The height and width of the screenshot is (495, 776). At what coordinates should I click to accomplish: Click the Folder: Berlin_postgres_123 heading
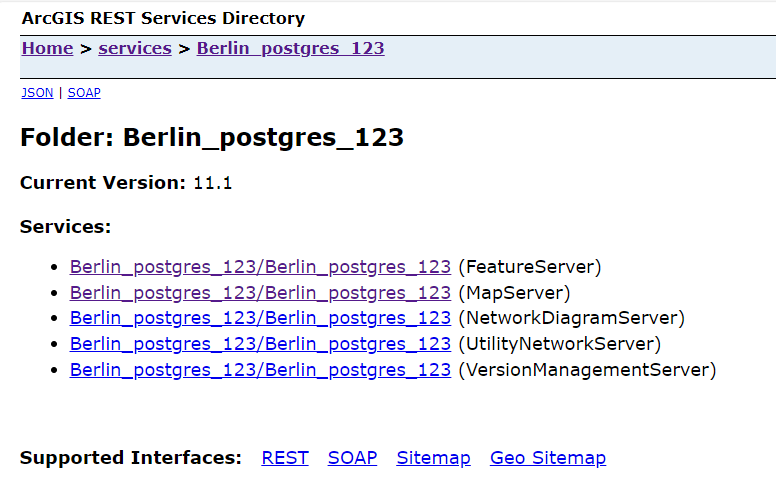[x=212, y=138]
